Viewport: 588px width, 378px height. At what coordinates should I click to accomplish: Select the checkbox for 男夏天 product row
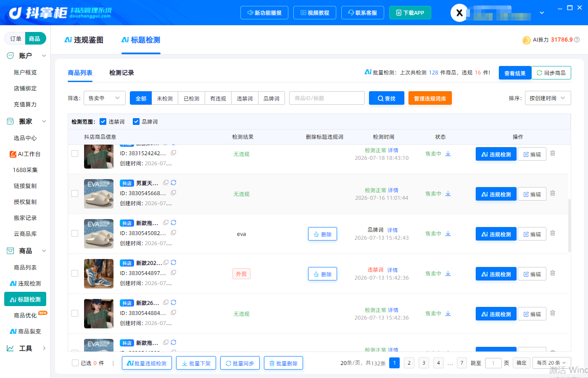tap(75, 193)
